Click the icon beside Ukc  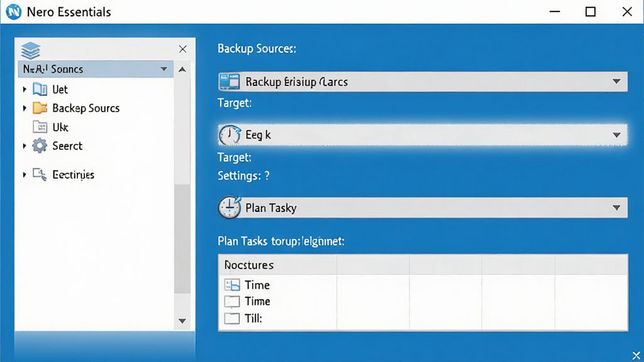(40, 127)
